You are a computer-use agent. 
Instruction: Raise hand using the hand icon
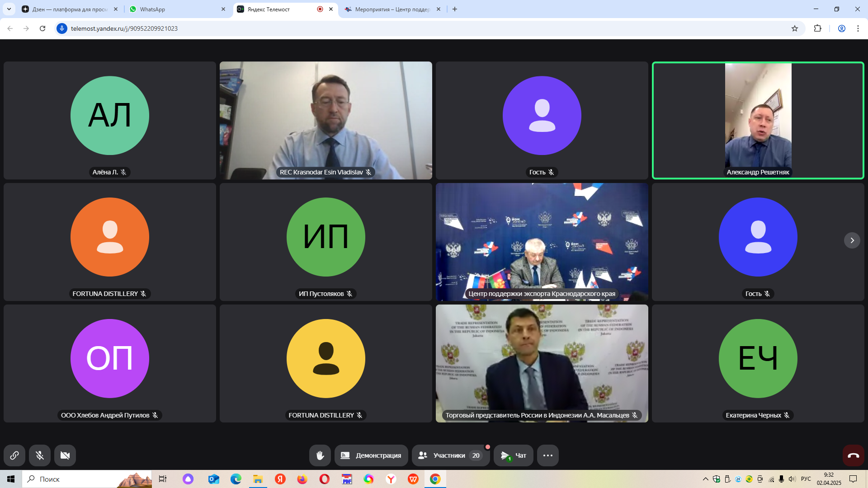(x=320, y=455)
